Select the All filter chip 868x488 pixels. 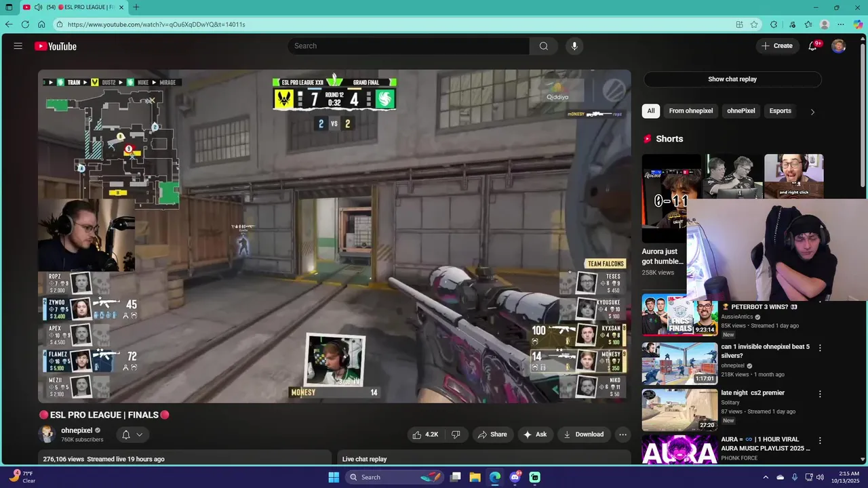pos(651,110)
